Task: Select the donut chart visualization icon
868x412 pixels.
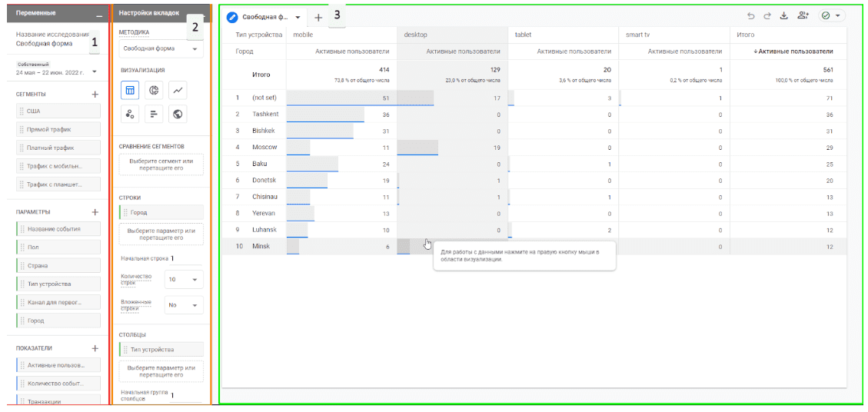Action: (x=154, y=90)
